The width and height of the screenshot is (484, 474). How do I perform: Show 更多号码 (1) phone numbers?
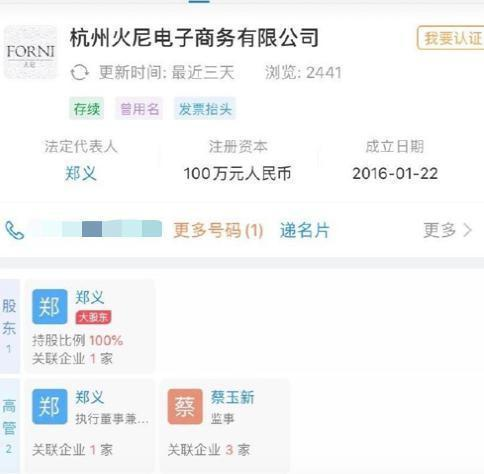[x=218, y=230]
